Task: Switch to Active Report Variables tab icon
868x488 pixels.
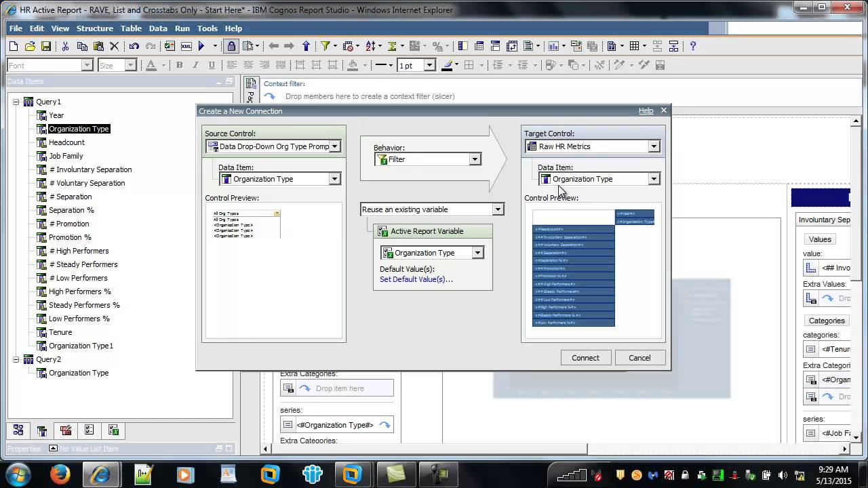Action: point(113,430)
